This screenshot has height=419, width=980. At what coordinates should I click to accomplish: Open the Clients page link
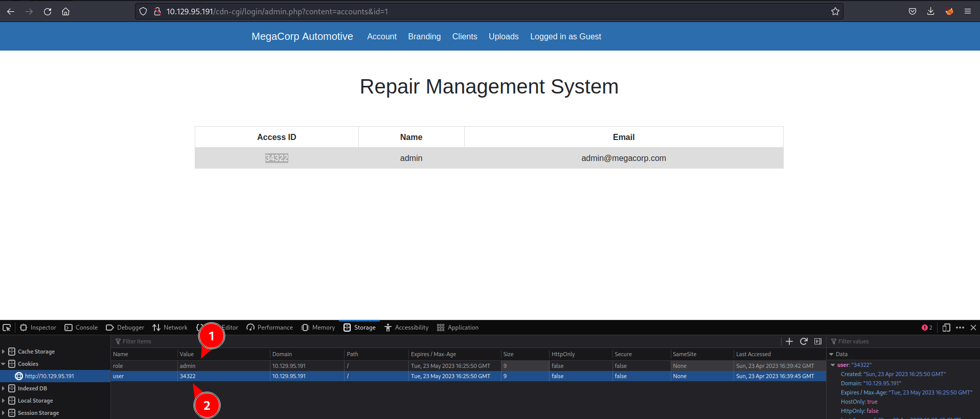tap(465, 36)
